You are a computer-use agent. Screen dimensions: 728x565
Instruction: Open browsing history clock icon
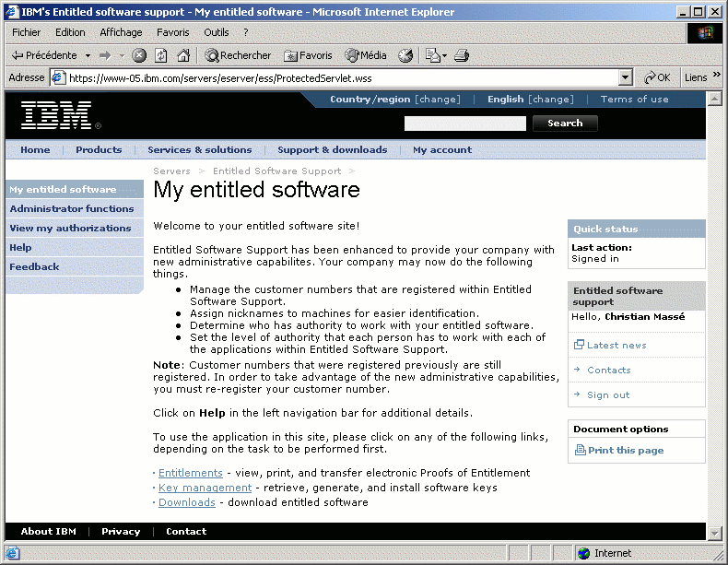pos(405,55)
